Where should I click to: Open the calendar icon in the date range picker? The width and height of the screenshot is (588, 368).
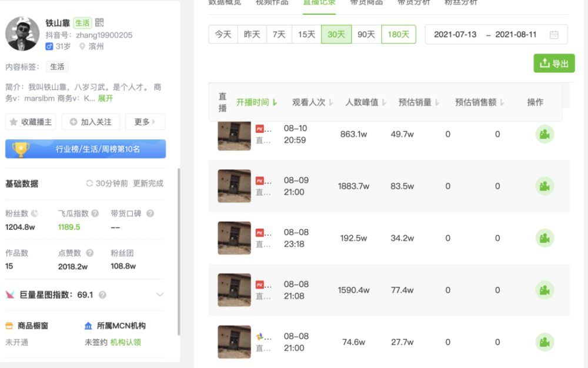pyautogui.click(x=553, y=34)
